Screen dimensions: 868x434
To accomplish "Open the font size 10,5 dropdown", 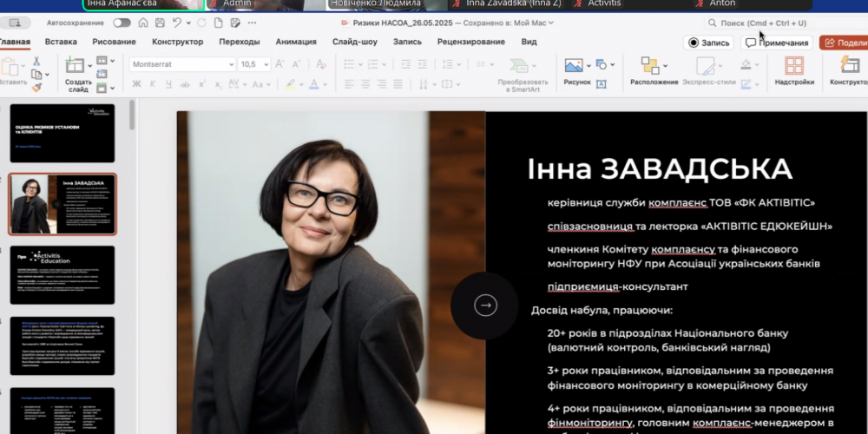I will (x=266, y=64).
